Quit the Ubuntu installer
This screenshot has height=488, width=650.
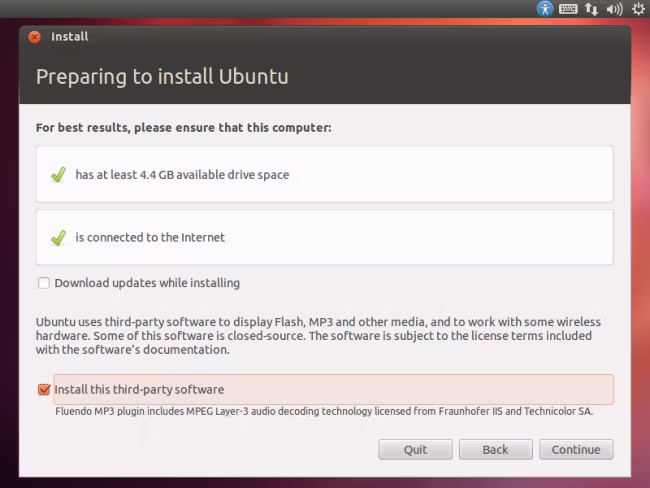click(x=415, y=449)
